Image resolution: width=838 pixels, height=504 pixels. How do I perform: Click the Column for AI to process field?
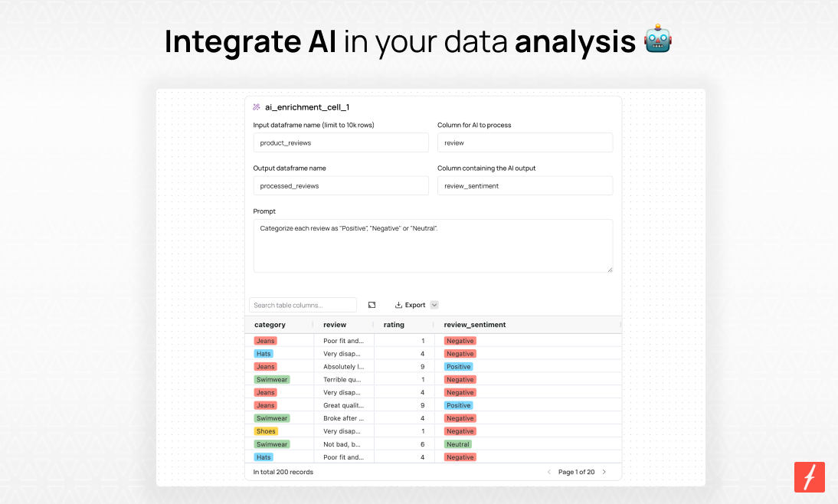[x=525, y=142]
